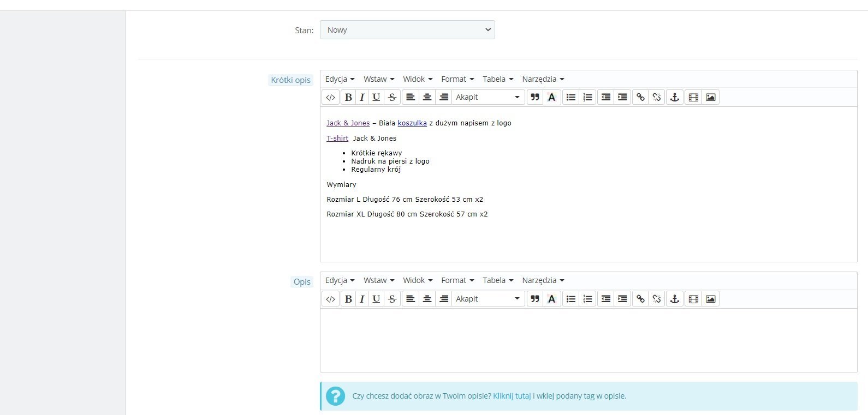Insert blockquote in Krótki opis editor
This screenshot has width=868, height=415.
(x=535, y=97)
